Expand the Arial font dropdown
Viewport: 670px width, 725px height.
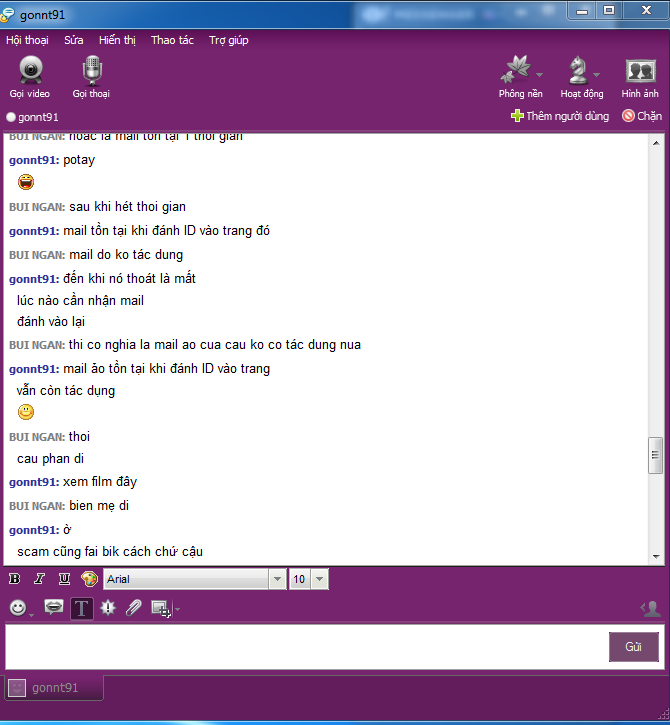(x=277, y=579)
